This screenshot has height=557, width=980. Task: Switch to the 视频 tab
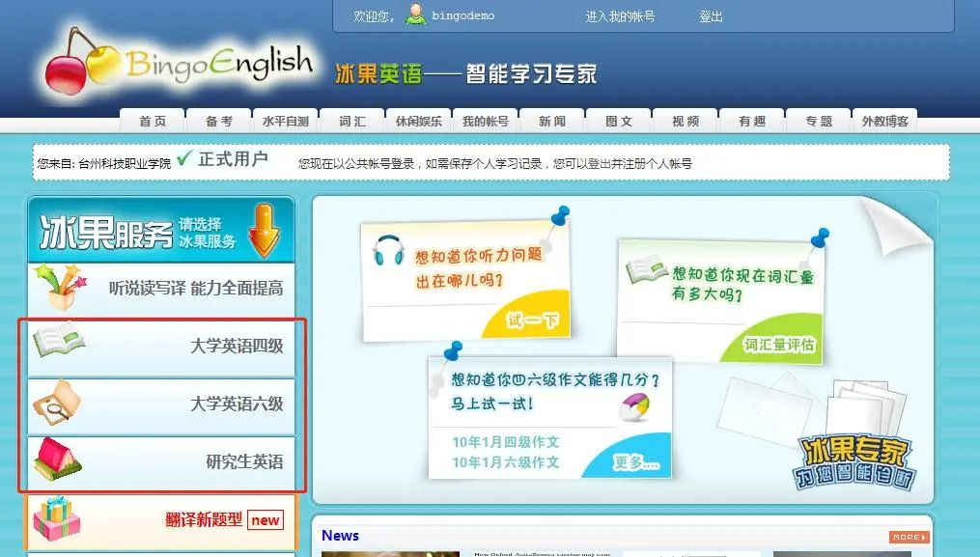(x=686, y=121)
